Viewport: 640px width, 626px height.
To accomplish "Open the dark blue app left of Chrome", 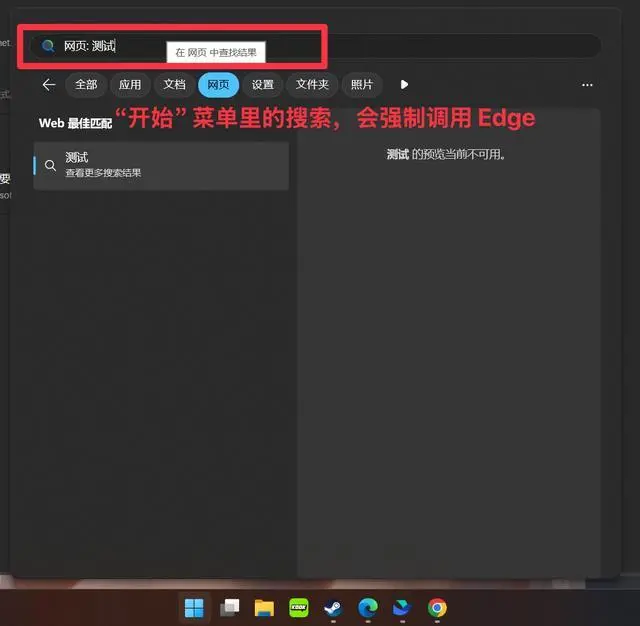I will (x=401, y=608).
